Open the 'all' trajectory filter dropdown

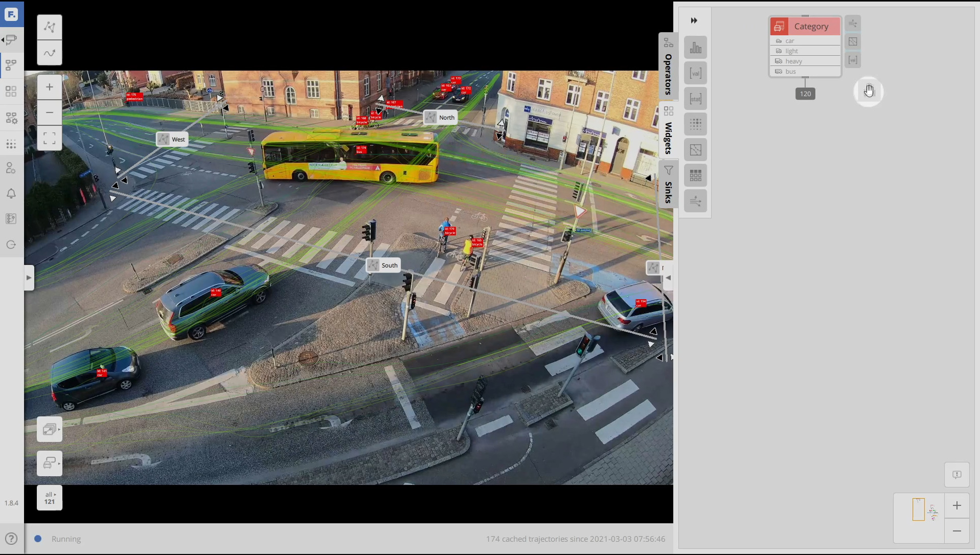tap(49, 495)
